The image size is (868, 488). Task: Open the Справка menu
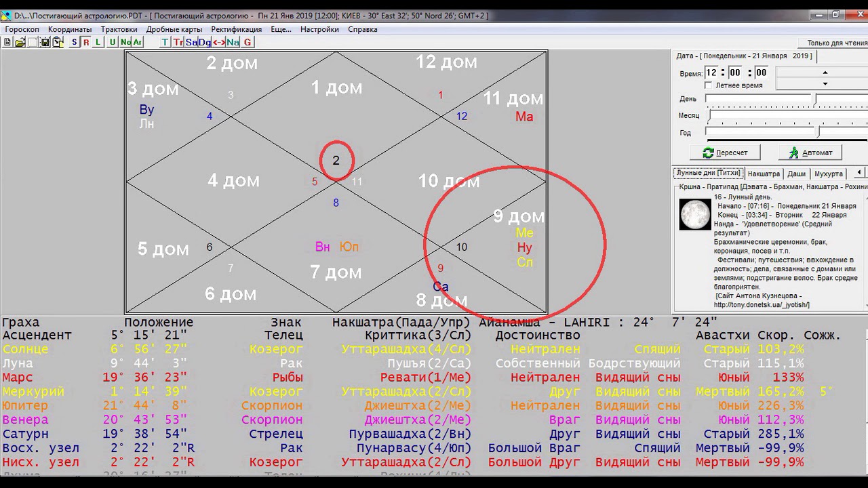[363, 29]
